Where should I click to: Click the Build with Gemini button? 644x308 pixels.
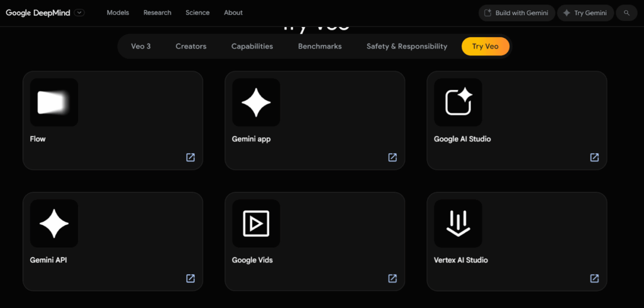517,13
